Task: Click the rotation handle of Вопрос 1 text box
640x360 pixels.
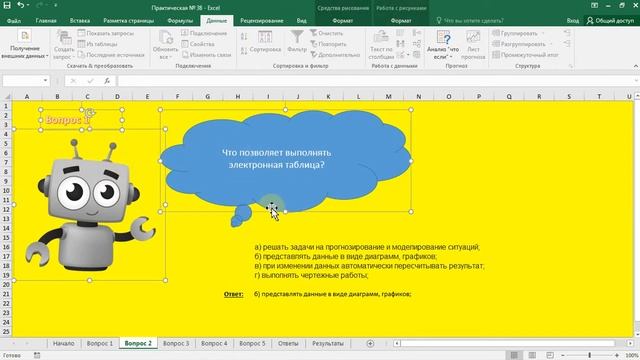Action: pyautogui.click(x=90, y=113)
